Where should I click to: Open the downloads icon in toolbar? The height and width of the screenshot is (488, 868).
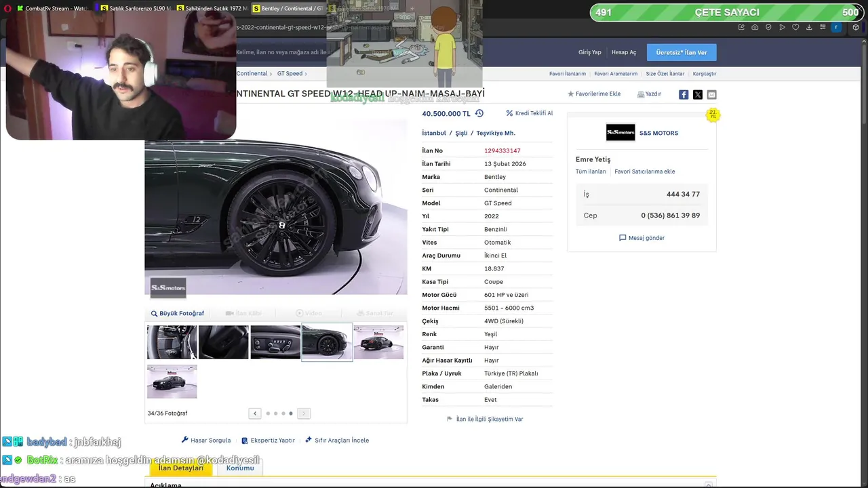tap(809, 27)
